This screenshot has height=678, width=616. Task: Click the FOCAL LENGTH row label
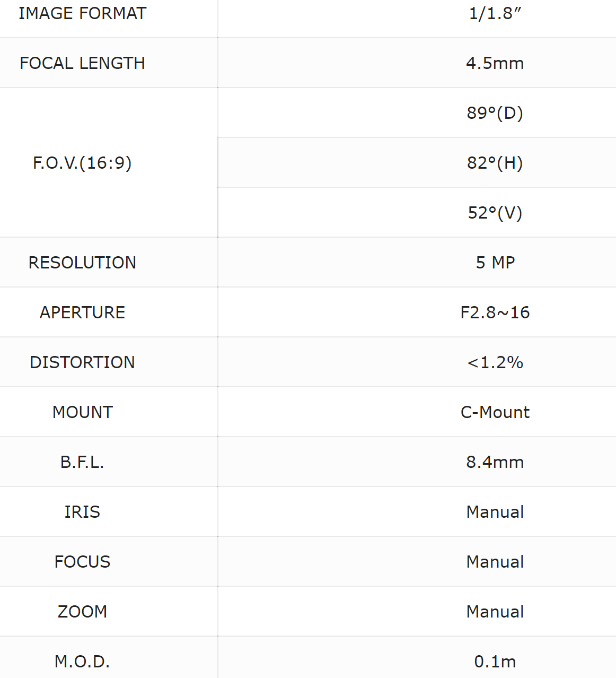tap(82, 63)
